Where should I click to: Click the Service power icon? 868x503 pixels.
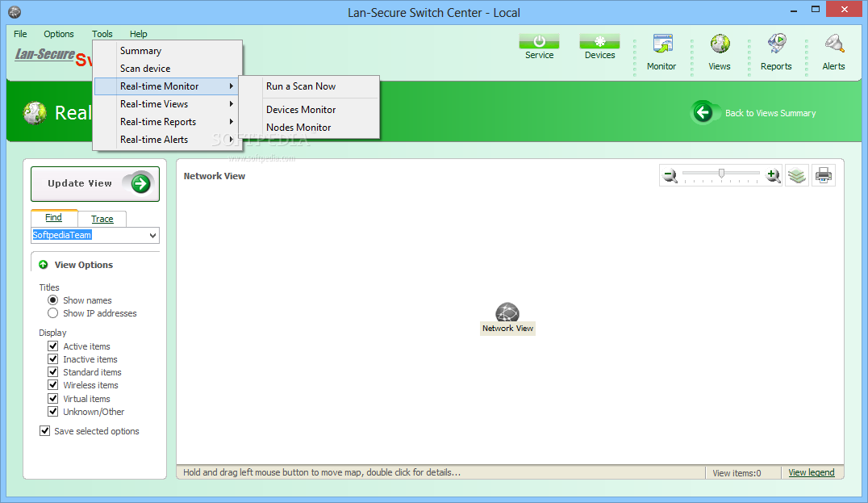point(539,41)
